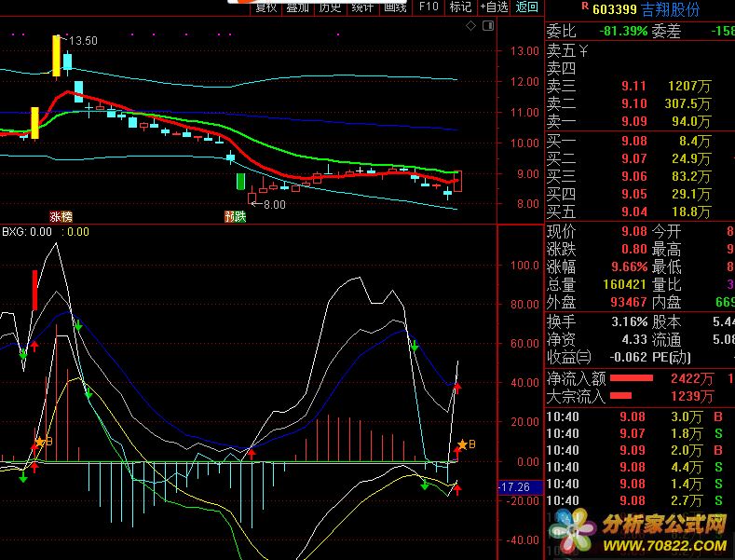
Task: Open the 复权 menu in toolbar
Action: pyautogui.click(x=265, y=7)
